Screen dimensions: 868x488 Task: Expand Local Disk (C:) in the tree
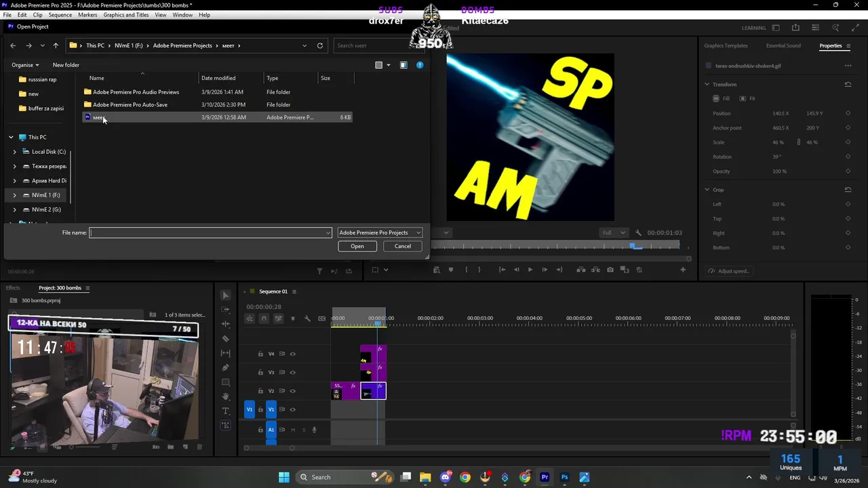(15, 152)
